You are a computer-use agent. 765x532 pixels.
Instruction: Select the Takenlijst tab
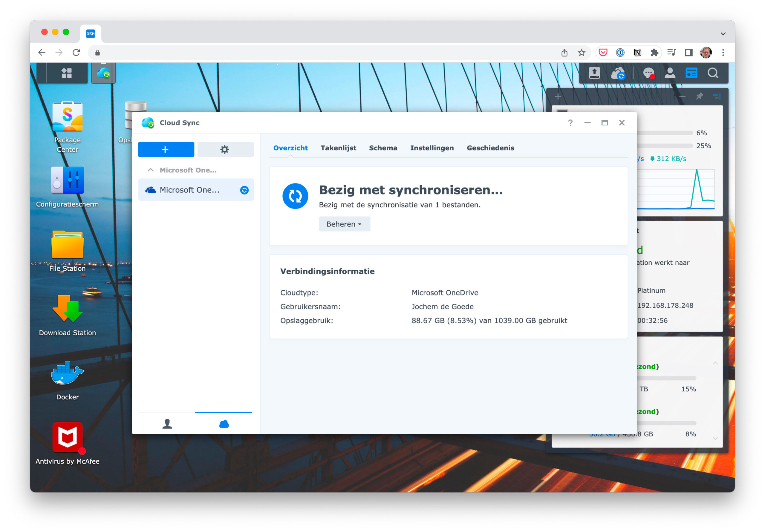tap(338, 148)
